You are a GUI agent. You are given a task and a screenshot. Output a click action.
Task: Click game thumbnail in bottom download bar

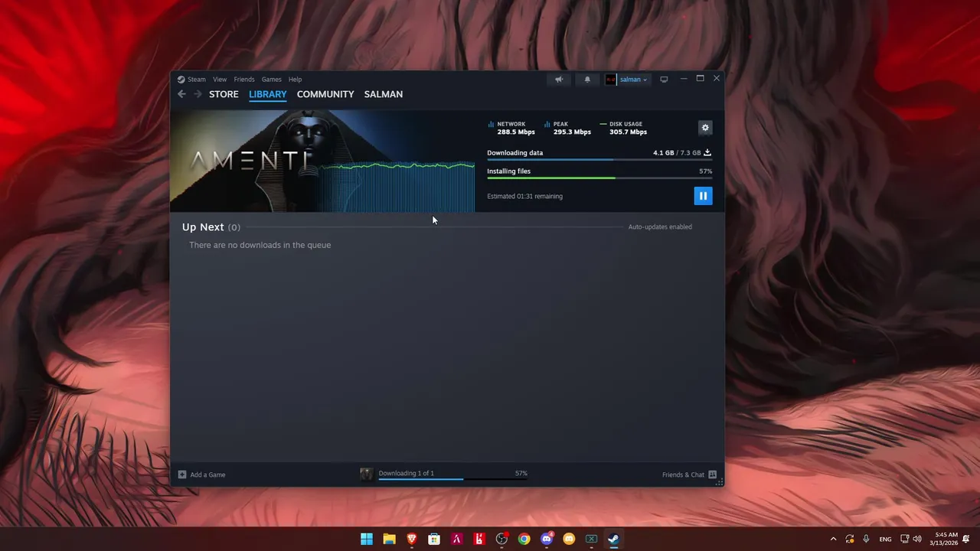[x=367, y=474]
